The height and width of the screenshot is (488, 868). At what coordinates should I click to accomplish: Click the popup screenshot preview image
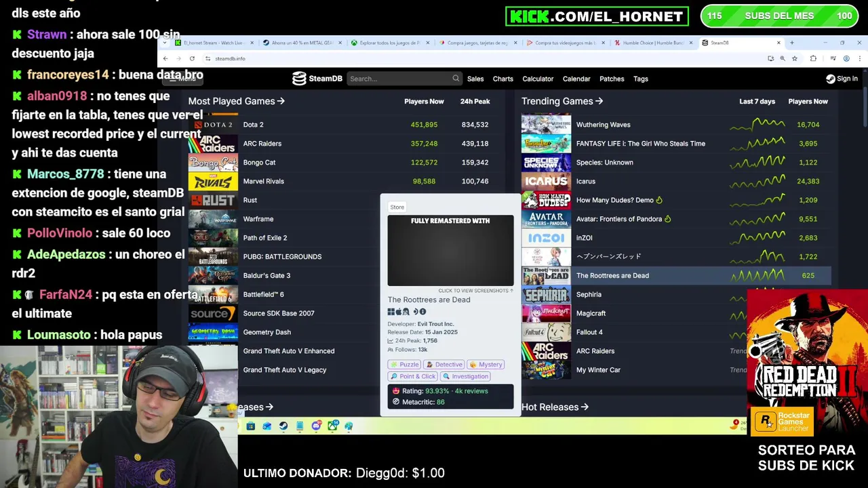(451, 251)
